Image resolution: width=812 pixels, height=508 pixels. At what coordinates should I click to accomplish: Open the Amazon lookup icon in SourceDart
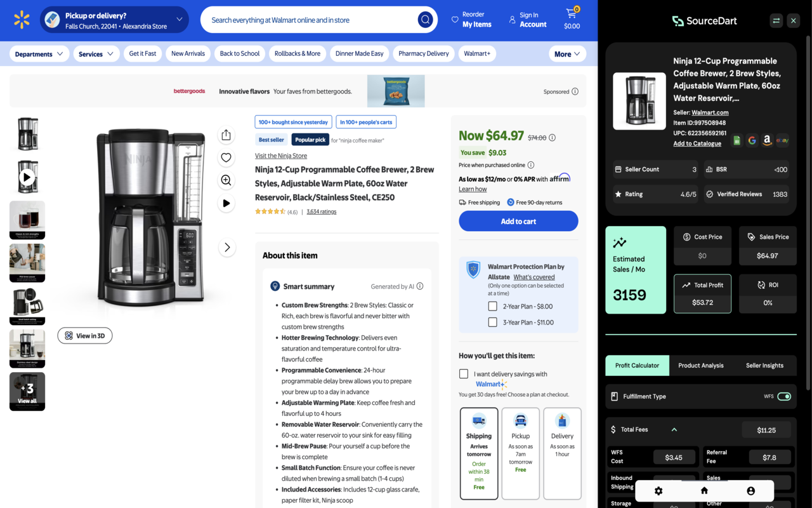point(767,140)
